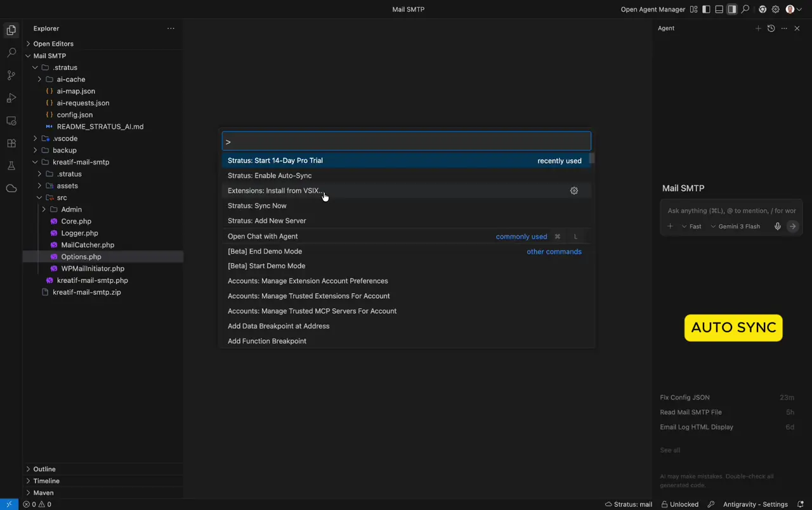812x510 pixels.
Task: Click the microphone icon in agent input
Action: [777, 226]
